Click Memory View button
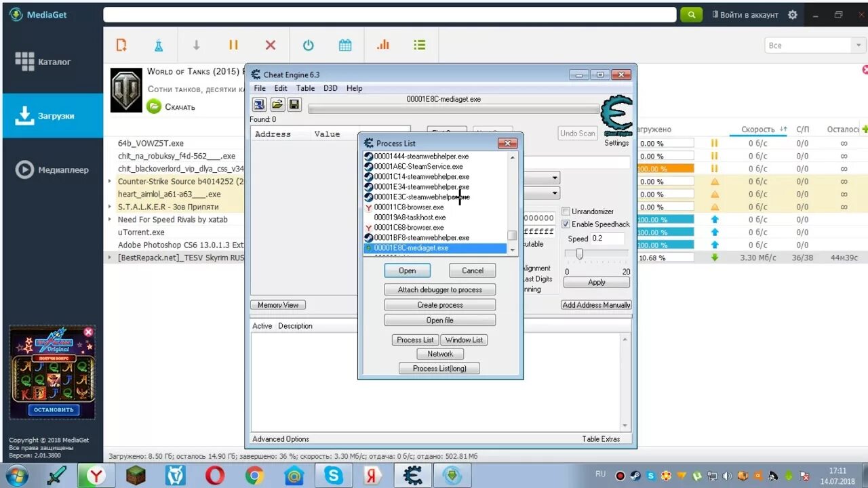Viewport: 868px width, 488px height. 278,305
